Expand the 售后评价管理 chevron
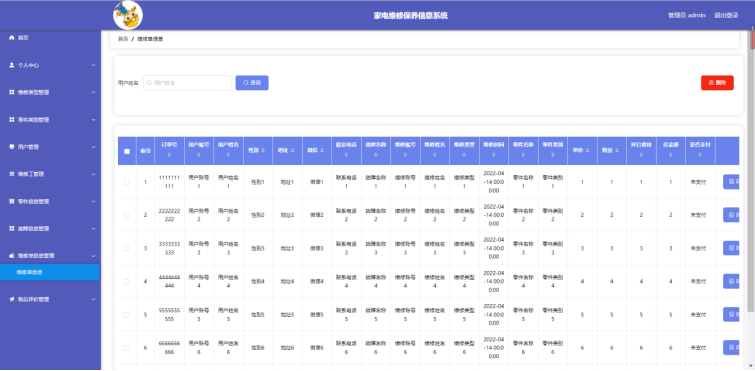This screenshot has width=755, height=371. (x=93, y=299)
